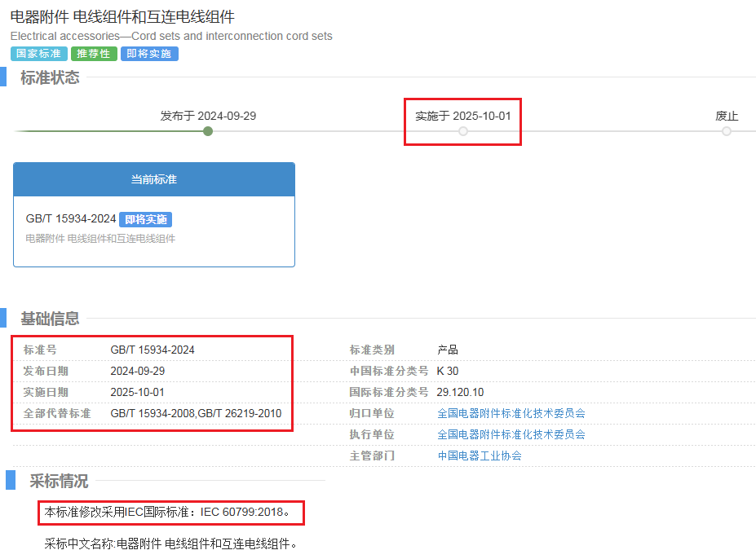
Task: Open 归口单位 全国电器附件标准化技术委员会 link
Action: (x=511, y=413)
